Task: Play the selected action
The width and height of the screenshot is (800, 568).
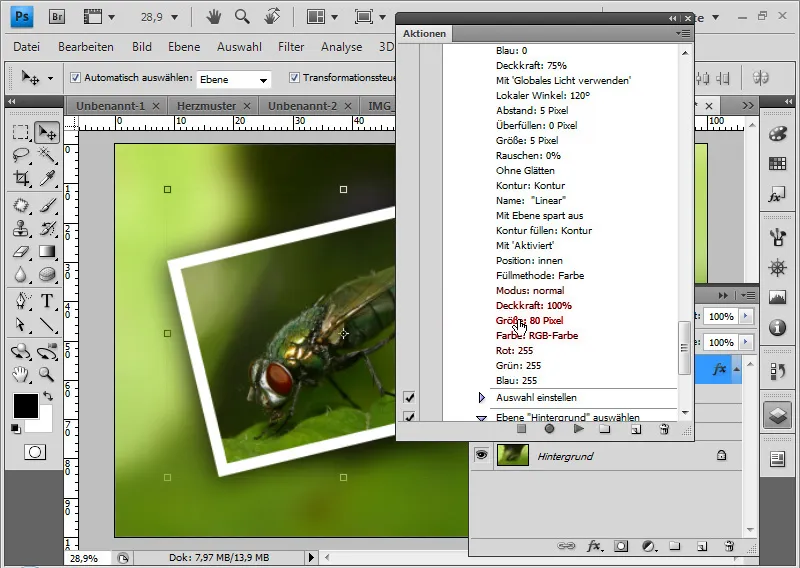Action: tap(578, 429)
